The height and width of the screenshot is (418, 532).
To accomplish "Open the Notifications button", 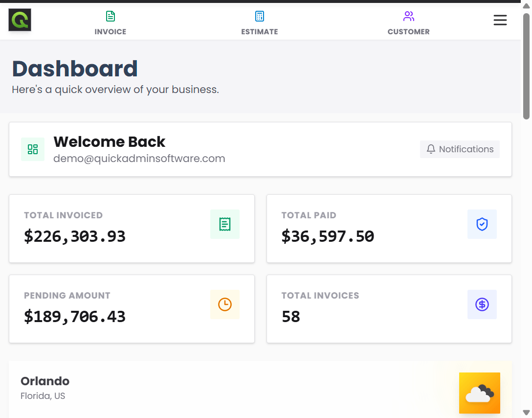I will [460, 149].
